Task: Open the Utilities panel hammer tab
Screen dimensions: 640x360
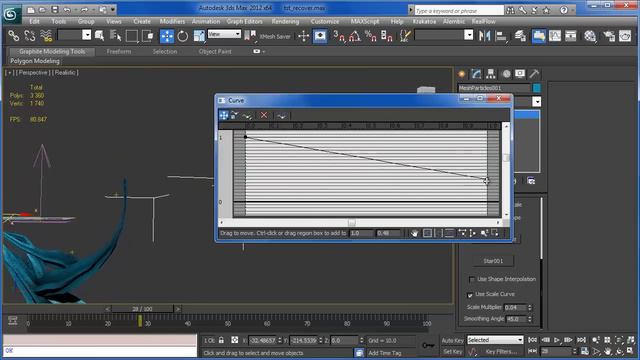Action: click(534, 74)
